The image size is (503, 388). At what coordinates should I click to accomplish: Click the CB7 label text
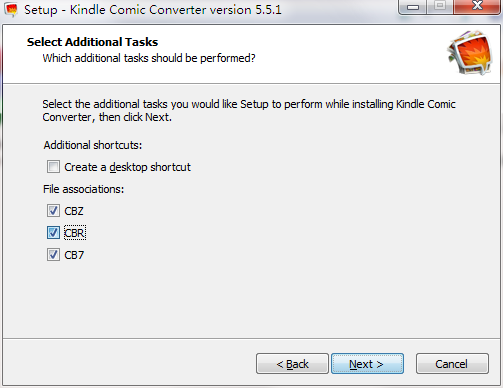click(x=74, y=255)
